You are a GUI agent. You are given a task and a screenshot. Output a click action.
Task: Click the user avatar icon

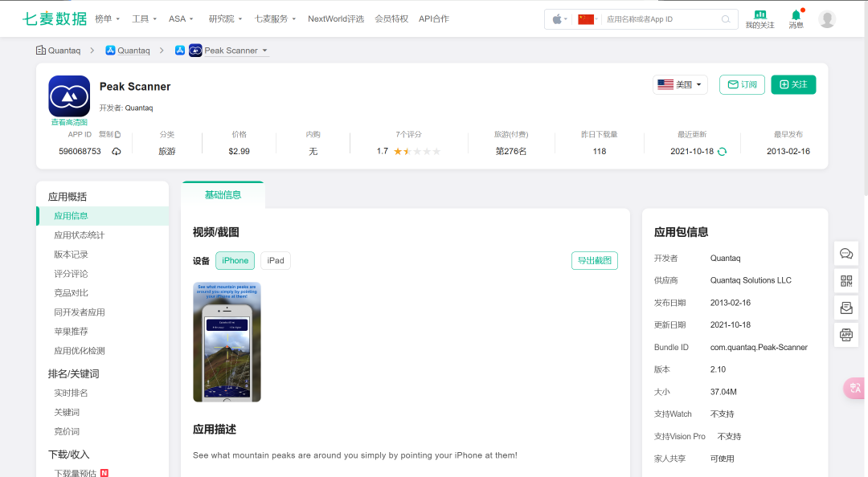827,19
